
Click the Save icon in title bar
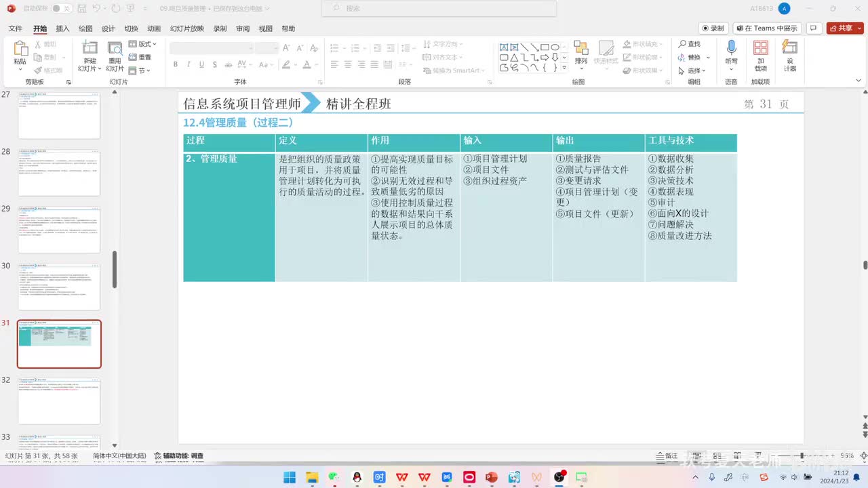click(81, 8)
